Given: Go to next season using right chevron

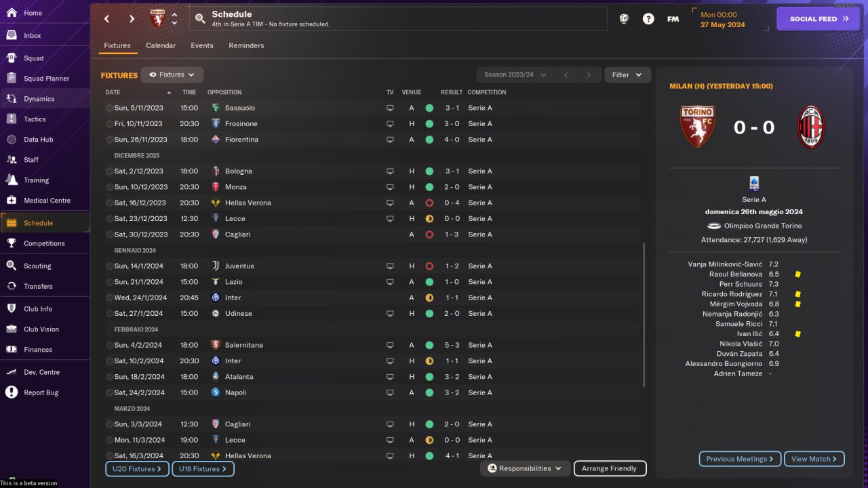Looking at the screenshot, I should [589, 75].
